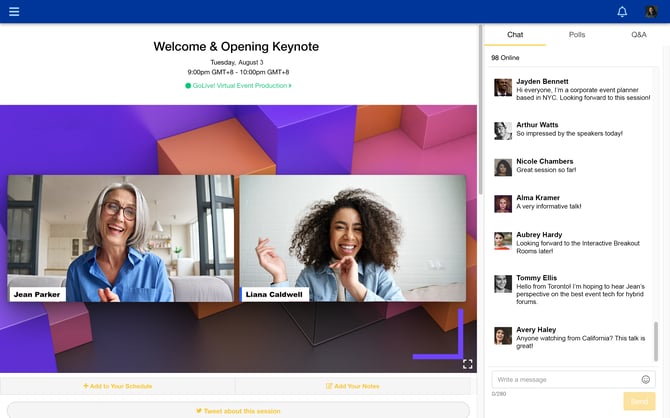The image size is (670, 418).
Task: Switch to the Polls tab
Action: pyautogui.click(x=577, y=35)
